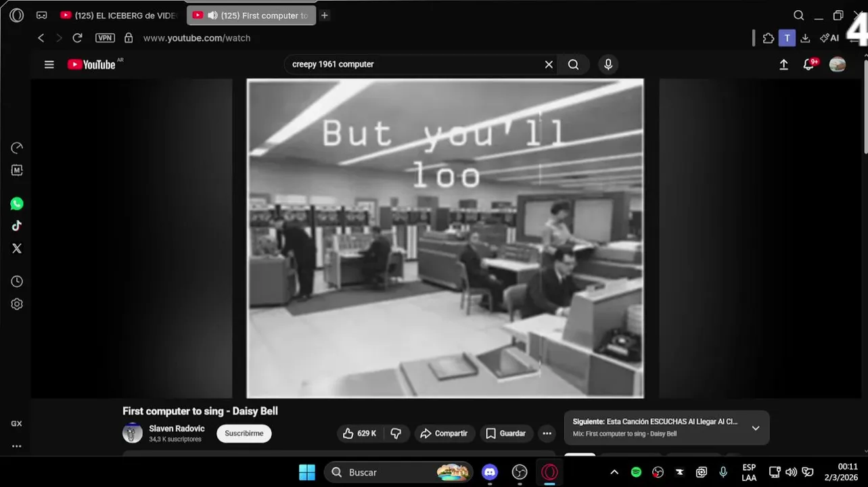Open Discord from the taskbar

point(490,472)
